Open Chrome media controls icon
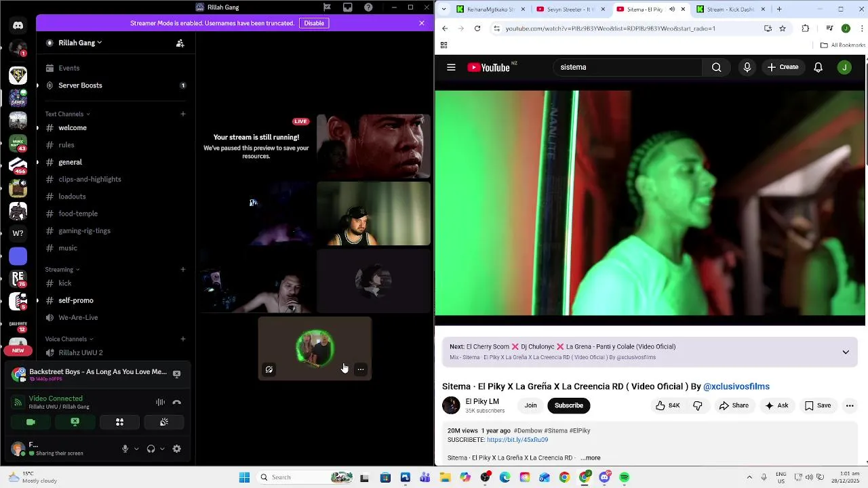 (830, 28)
